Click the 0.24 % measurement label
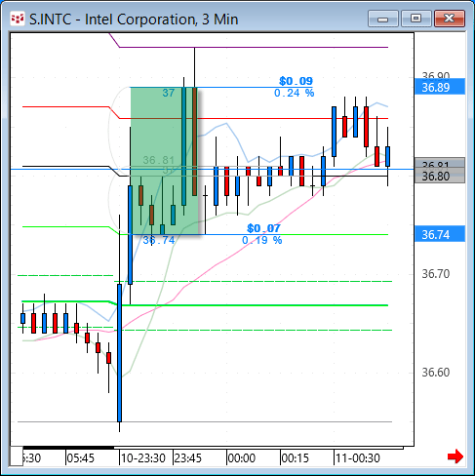This screenshot has height=476, width=475. 294,93
